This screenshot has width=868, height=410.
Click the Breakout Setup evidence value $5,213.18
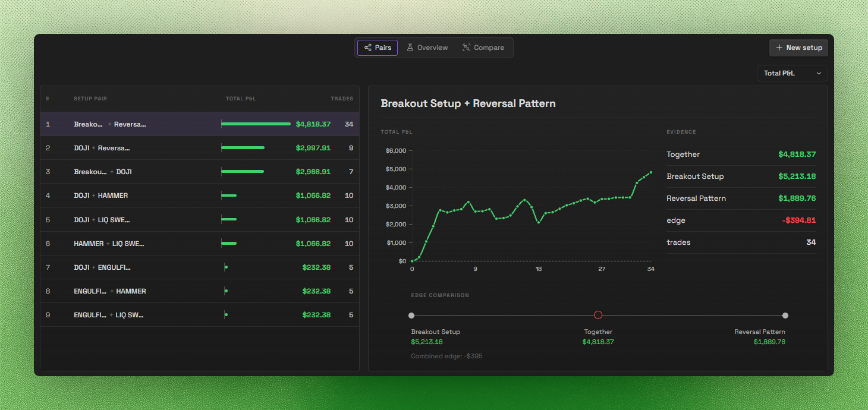pyautogui.click(x=797, y=176)
